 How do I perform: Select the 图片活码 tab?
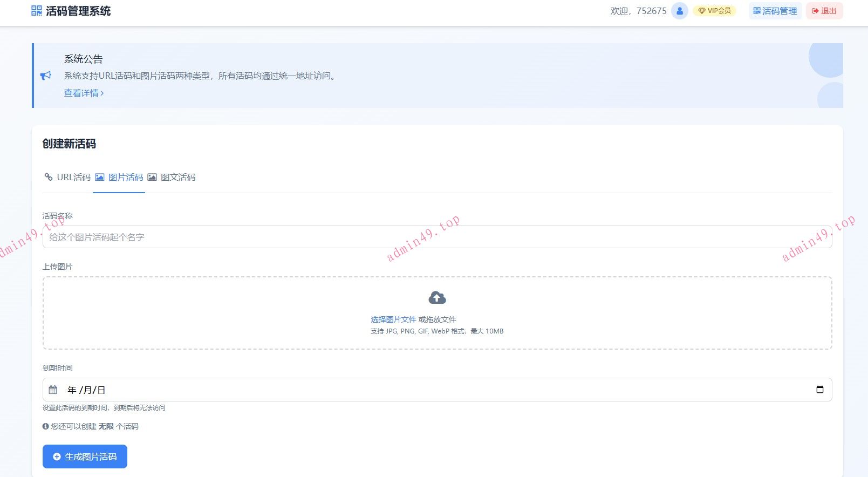click(119, 177)
